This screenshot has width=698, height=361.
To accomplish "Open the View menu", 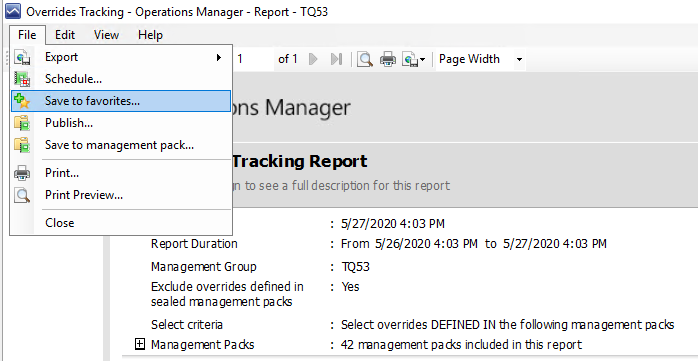I will point(106,35).
